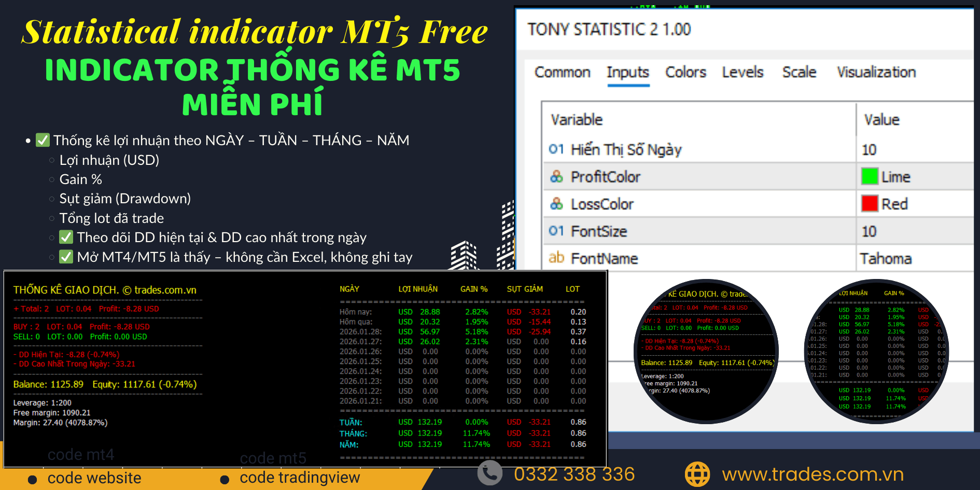Click the color-type icon beside LossColor
This screenshot has width=980, height=490.
556,204
